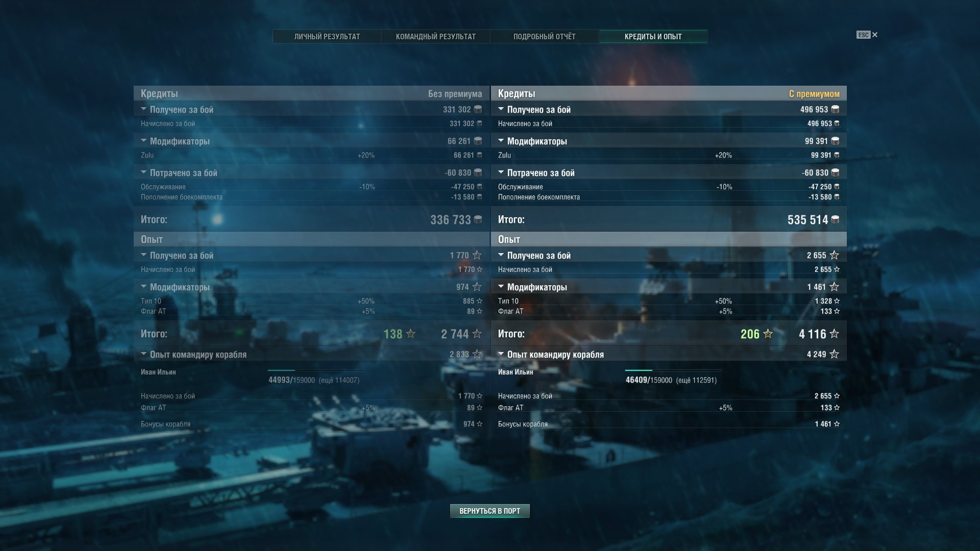980x551 pixels.
Task: Collapse the non-premium credits Получено за бой section
Action: tap(143, 109)
